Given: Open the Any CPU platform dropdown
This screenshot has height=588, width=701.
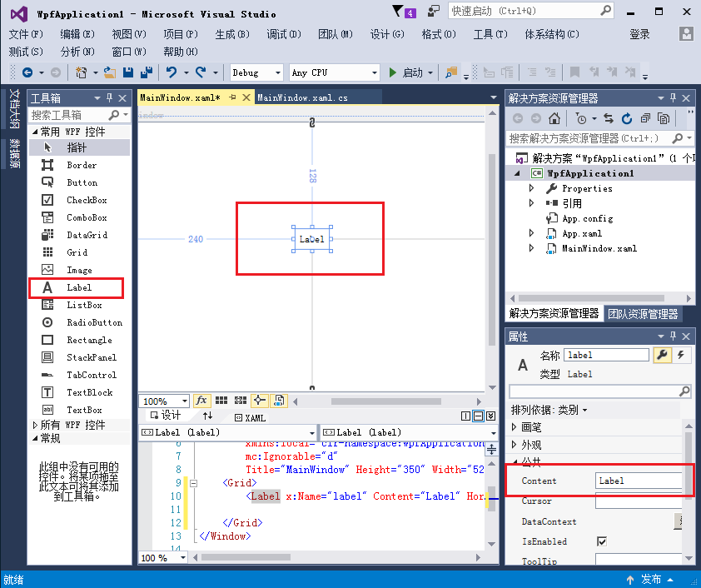Looking at the screenshot, I should [x=335, y=72].
